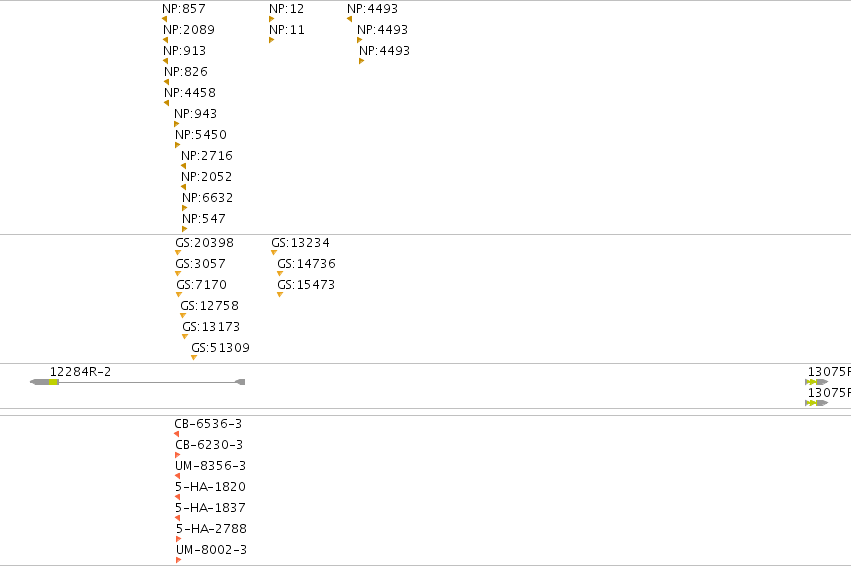Pick the triangle marker below GS:7170

click(x=179, y=295)
